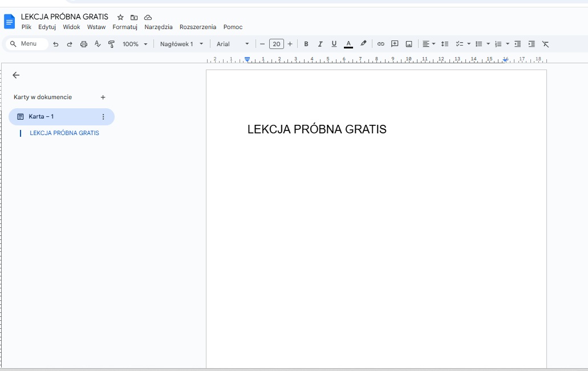The width and height of the screenshot is (588, 371).
Task: Close the tabs panel with back arrow
Action: 16,75
